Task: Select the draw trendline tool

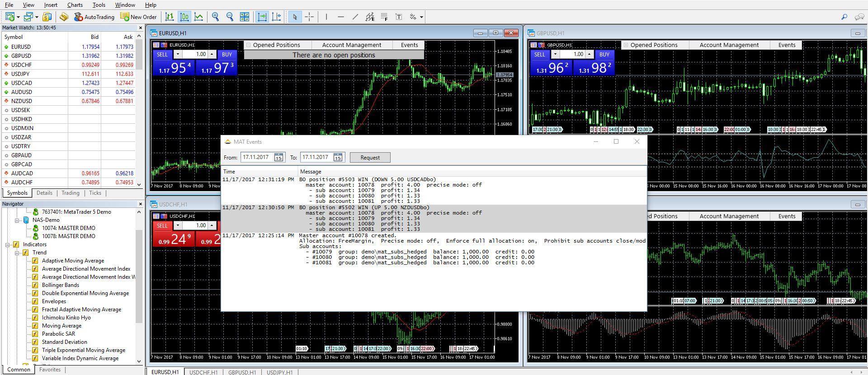Action: point(355,17)
